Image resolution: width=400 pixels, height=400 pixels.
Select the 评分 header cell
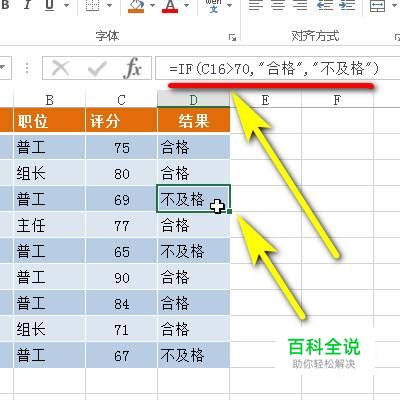[x=121, y=120]
